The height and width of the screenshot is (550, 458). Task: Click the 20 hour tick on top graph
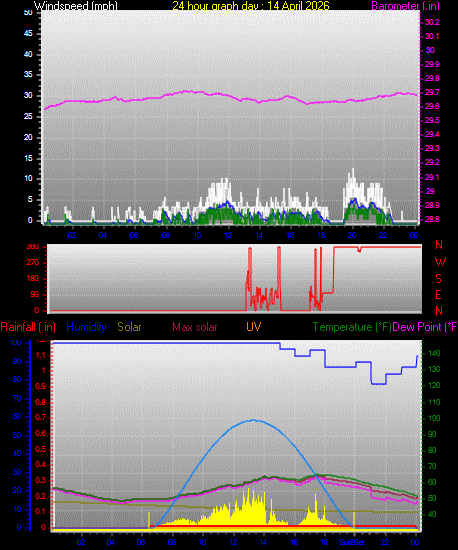click(x=352, y=235)
